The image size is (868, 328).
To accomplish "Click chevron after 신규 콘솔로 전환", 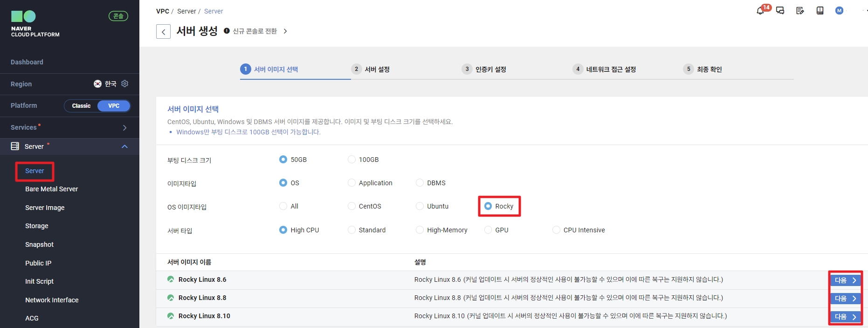I will click(285, 31).
